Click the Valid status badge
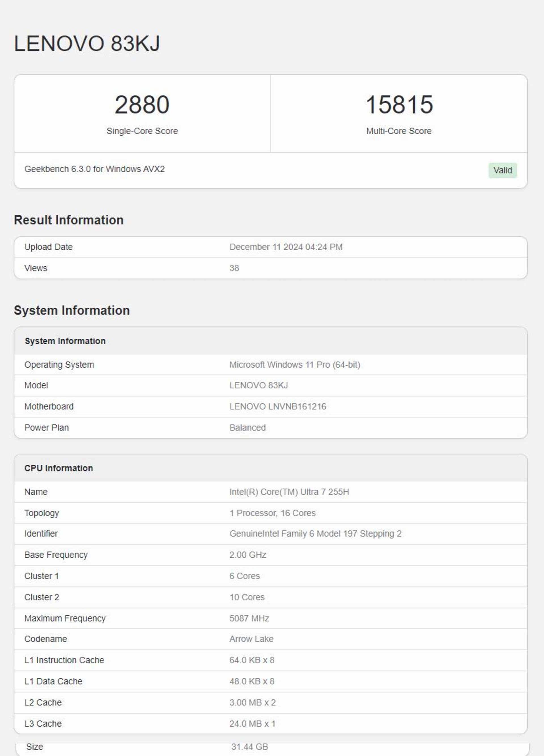Image resolution: width=544 pixels, height=756 pixels. coord(502,170)
